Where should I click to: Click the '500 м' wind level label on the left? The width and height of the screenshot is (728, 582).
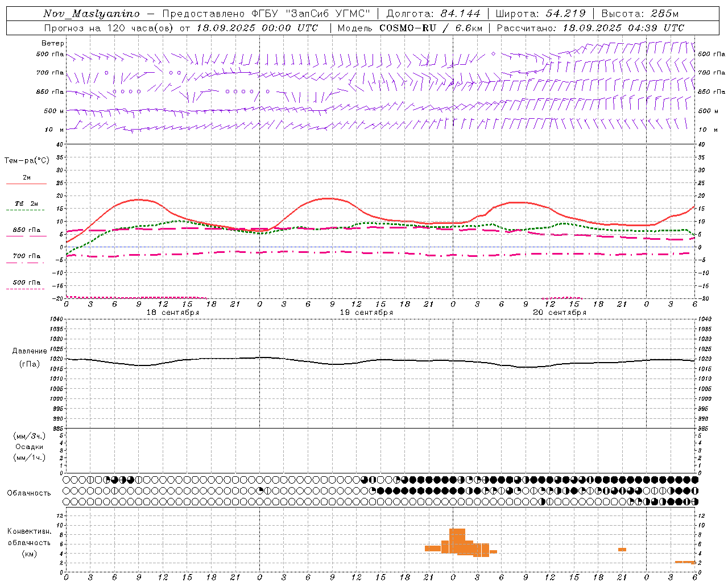coord(54,111)
